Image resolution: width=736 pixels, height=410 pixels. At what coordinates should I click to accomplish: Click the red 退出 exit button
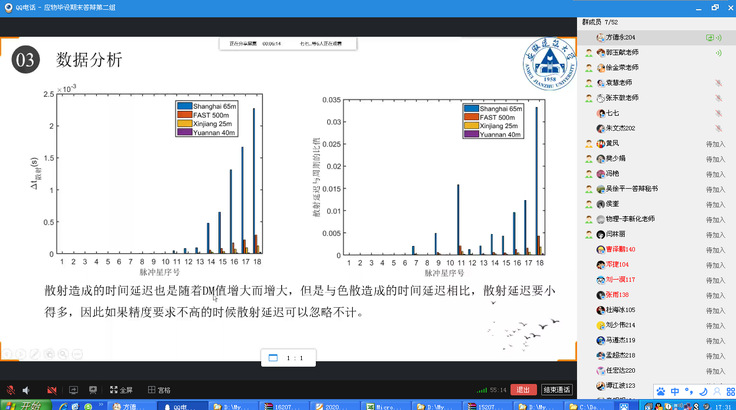click(x=521, y=389)
